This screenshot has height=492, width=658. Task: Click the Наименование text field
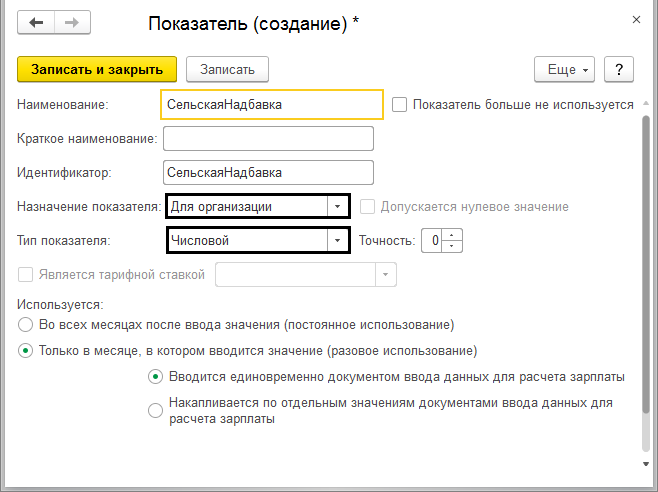point(270,104)
